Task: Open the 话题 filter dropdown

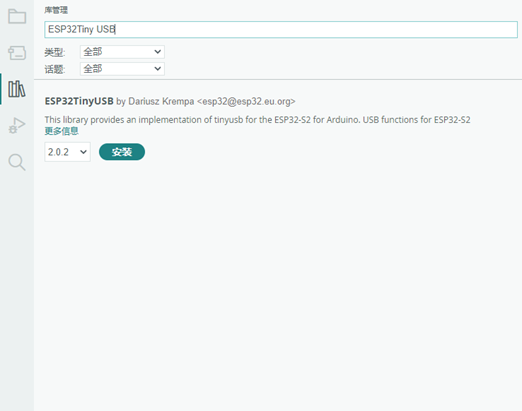Action: [x=122, y=69]
